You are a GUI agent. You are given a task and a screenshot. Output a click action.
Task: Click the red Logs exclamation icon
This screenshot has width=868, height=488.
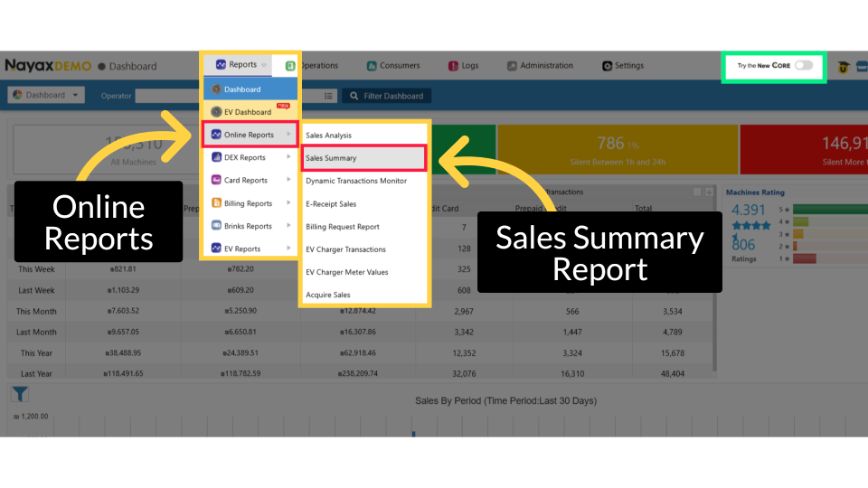pyautogui.click(x=453, y=66)
